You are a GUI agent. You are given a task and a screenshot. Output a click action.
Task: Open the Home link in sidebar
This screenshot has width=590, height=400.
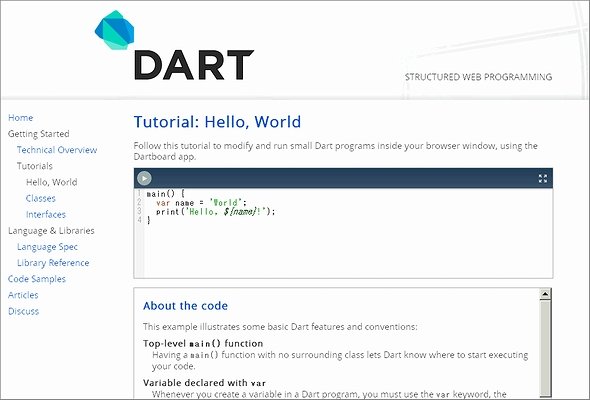(x=21, y=117)
